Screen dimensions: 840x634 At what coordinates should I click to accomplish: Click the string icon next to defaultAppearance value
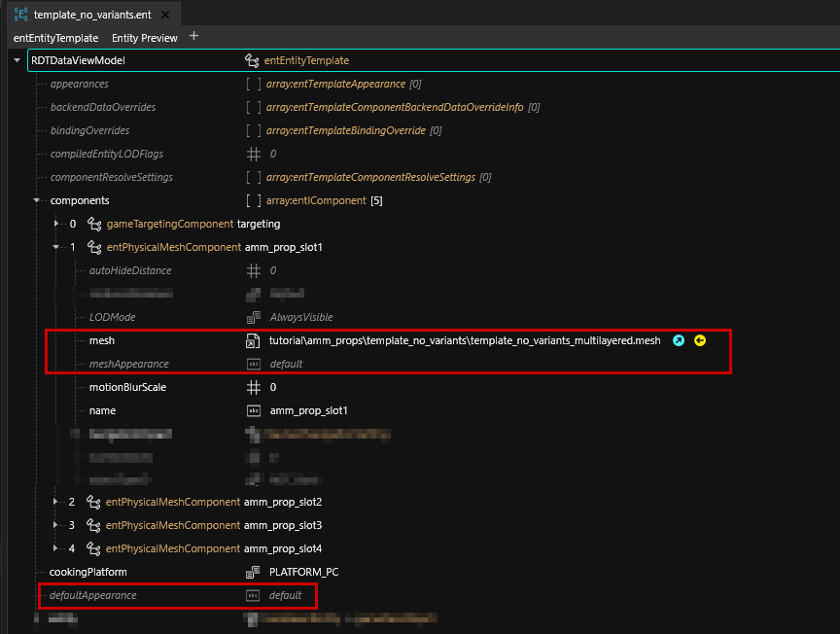point(253,595)
